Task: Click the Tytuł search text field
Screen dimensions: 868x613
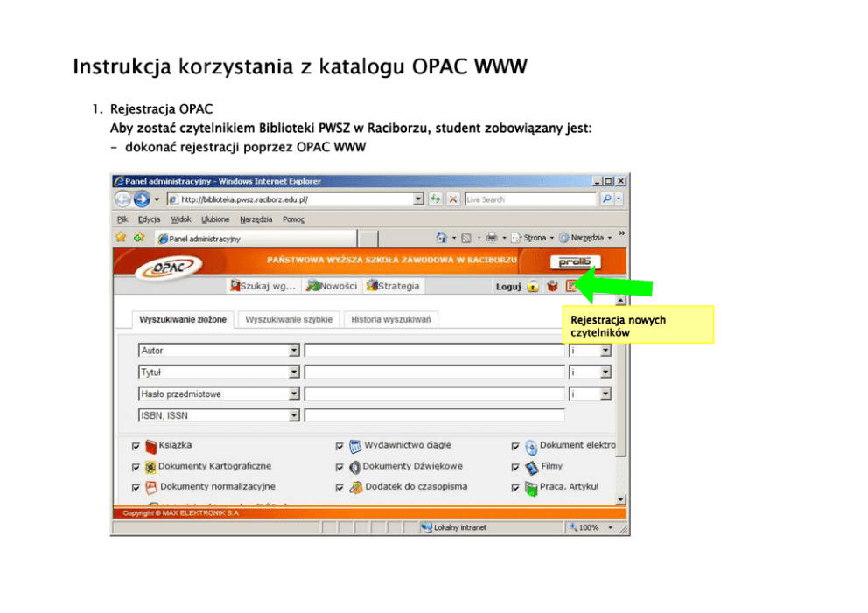Action: click(x=434, y=373)
